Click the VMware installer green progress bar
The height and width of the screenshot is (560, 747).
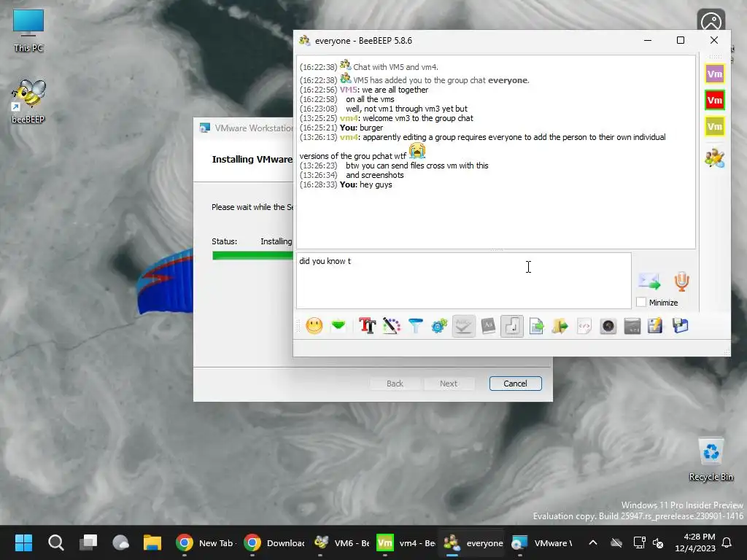click(252, 255)
